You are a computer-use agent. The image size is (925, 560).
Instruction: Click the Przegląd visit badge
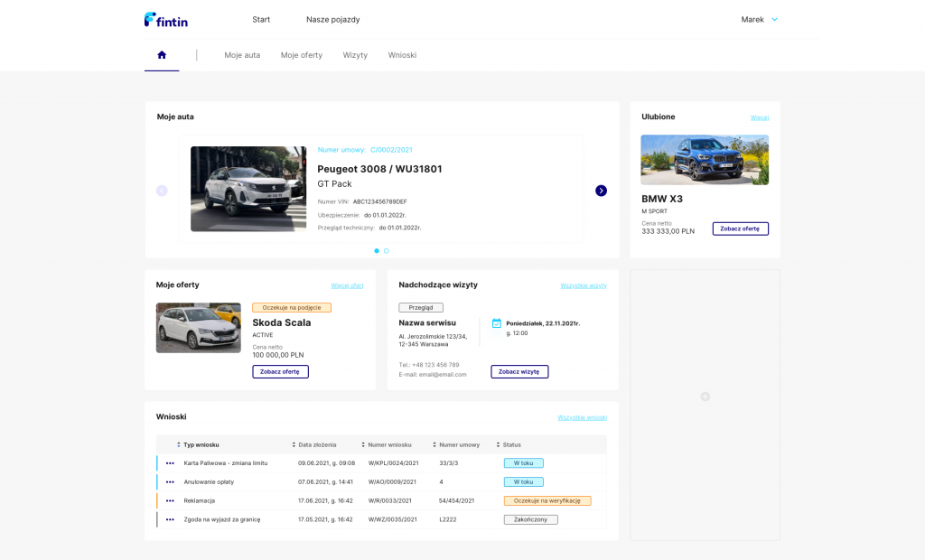click(421, 307)
